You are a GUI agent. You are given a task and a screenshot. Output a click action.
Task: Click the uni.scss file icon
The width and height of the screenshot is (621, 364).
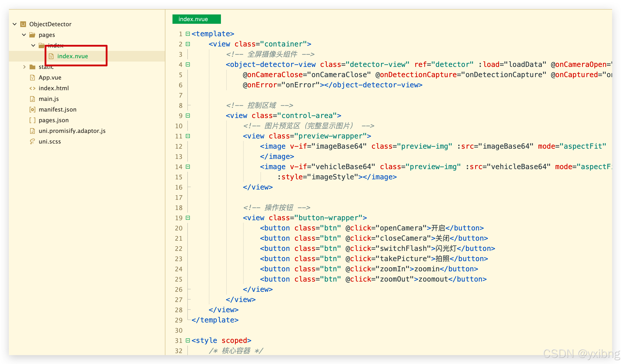(x=32, y=142)
